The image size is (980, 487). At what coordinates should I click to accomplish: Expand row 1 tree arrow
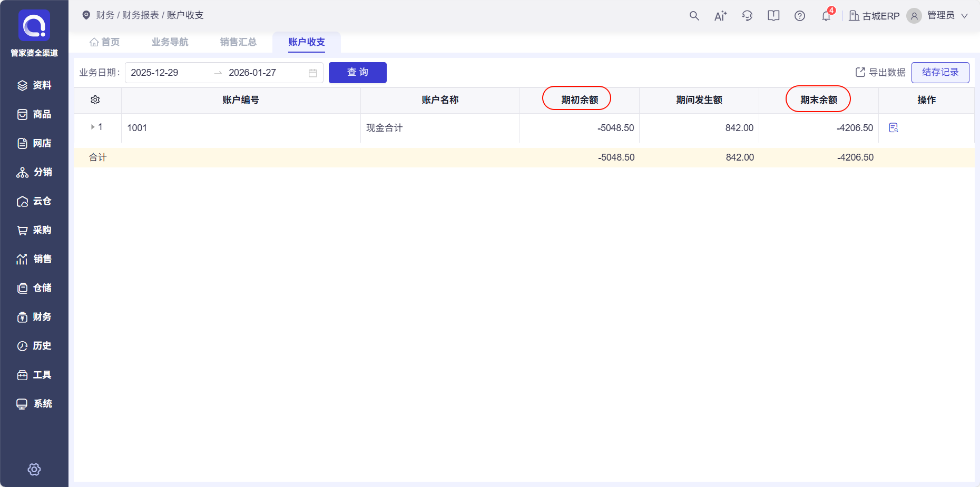click(93, 127)
